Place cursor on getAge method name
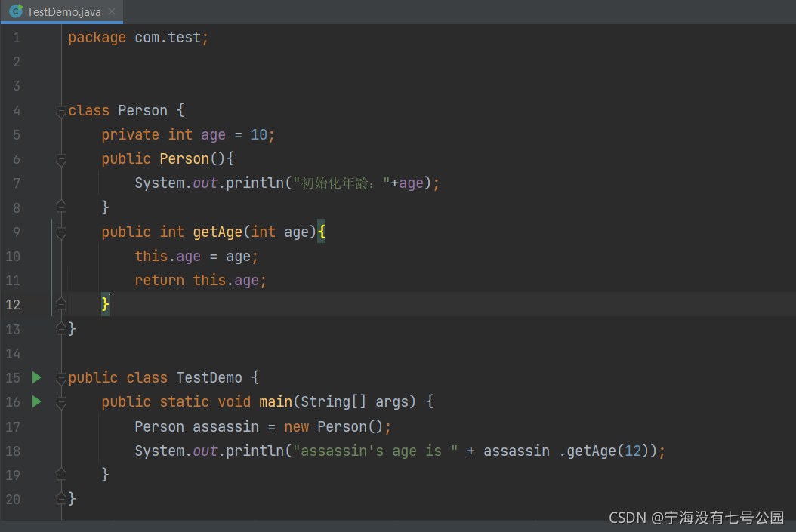 point(218,232)
